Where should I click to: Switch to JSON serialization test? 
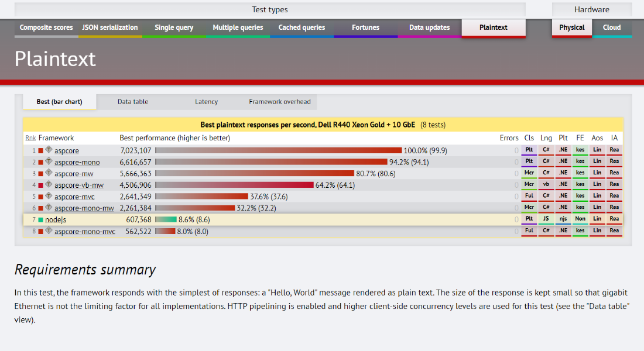point(110,28)
